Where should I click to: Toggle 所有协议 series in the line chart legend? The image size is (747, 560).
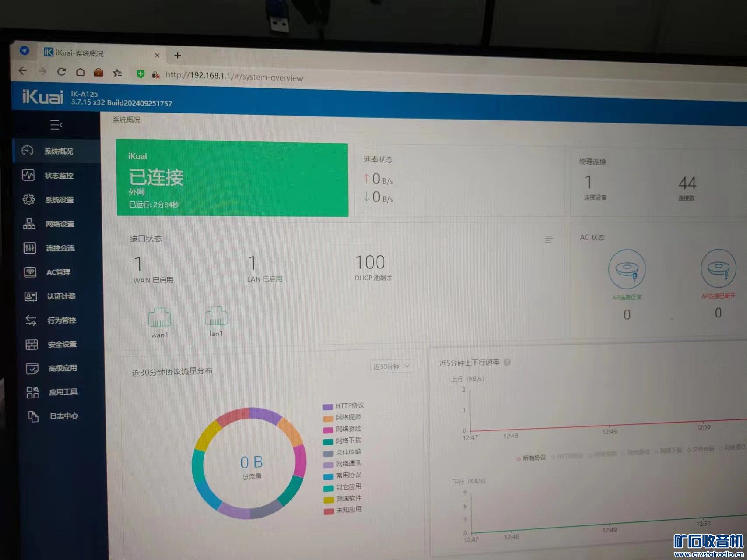point(531,458)
